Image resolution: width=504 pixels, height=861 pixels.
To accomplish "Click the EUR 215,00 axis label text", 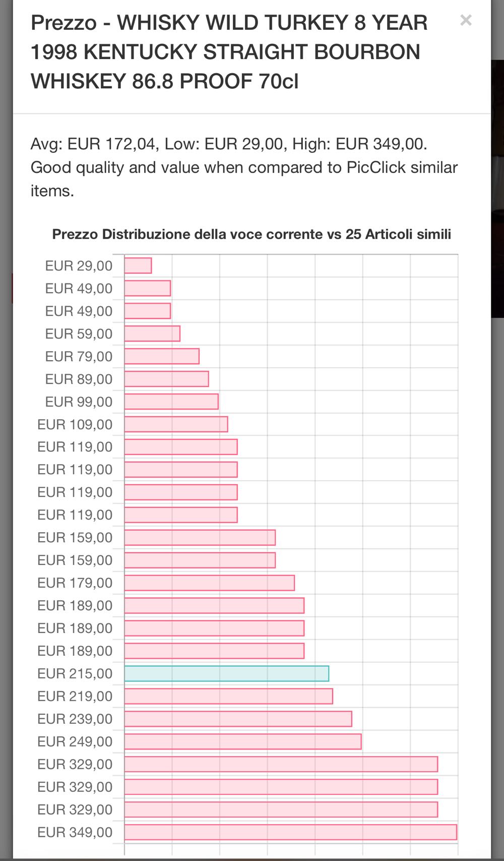I will (75, 674).
